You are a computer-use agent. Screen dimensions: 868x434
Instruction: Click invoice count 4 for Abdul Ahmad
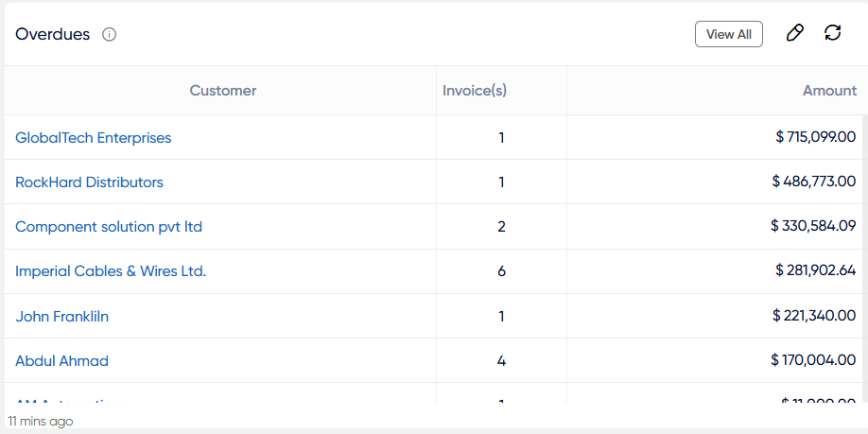tap(501, 361)
